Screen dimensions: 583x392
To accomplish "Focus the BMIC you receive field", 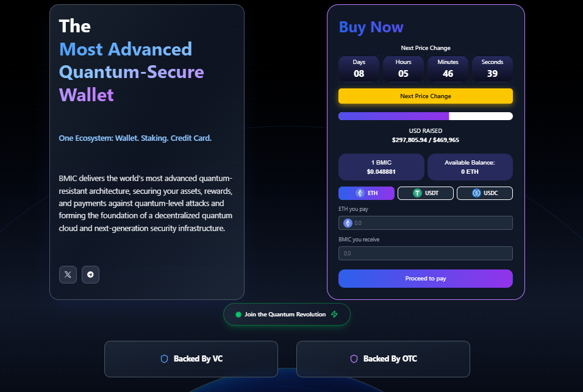I will point(425,253).
